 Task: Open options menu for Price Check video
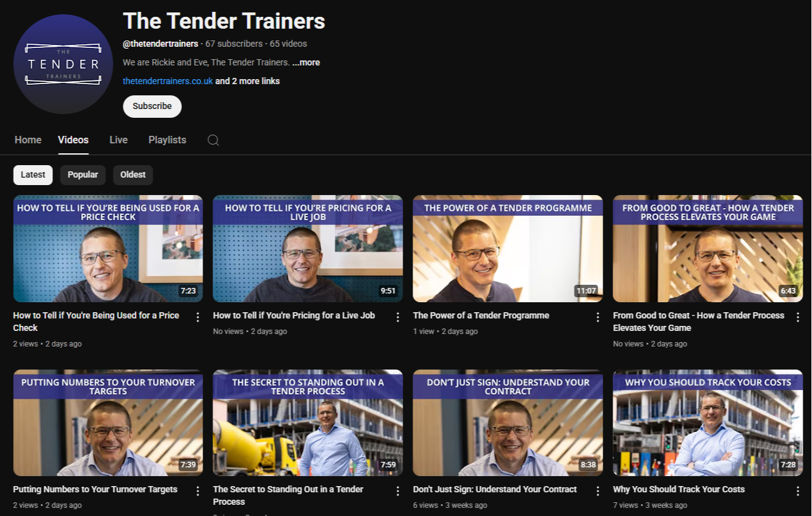point(198,317)
